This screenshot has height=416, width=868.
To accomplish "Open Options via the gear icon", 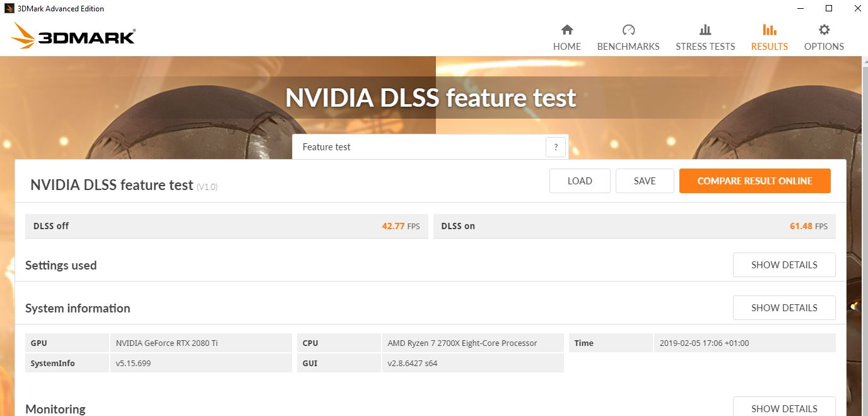I will pyautogui.click(x=824, y=30).
